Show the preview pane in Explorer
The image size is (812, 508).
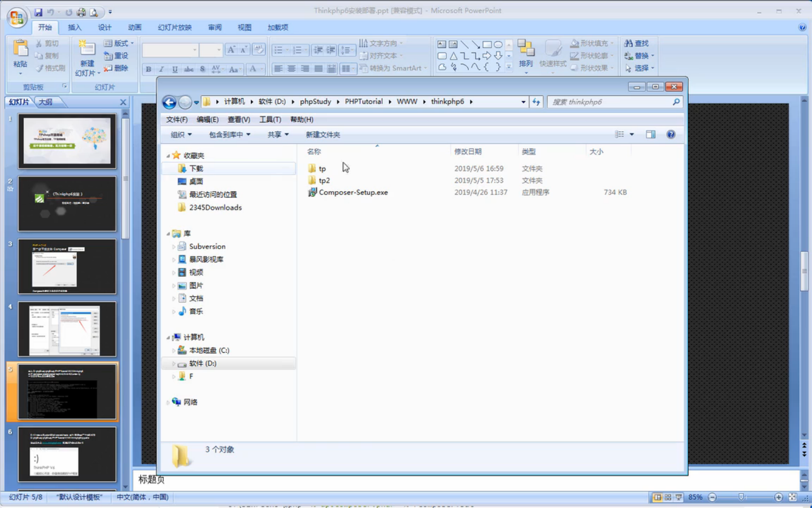[651, 134]
